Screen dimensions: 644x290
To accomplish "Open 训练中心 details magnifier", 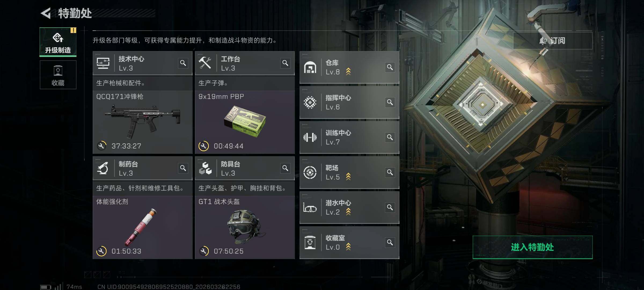I will pos(390,137).
